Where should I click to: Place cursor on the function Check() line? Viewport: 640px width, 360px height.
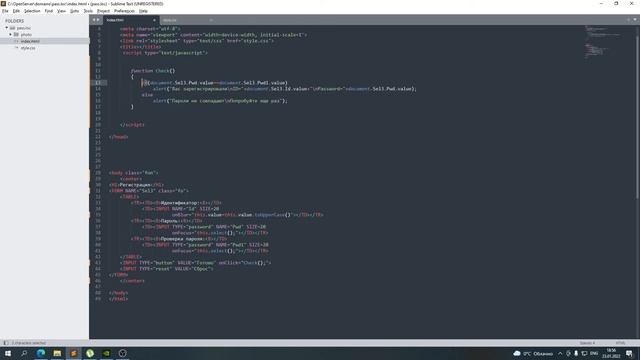tap(153, 71)
